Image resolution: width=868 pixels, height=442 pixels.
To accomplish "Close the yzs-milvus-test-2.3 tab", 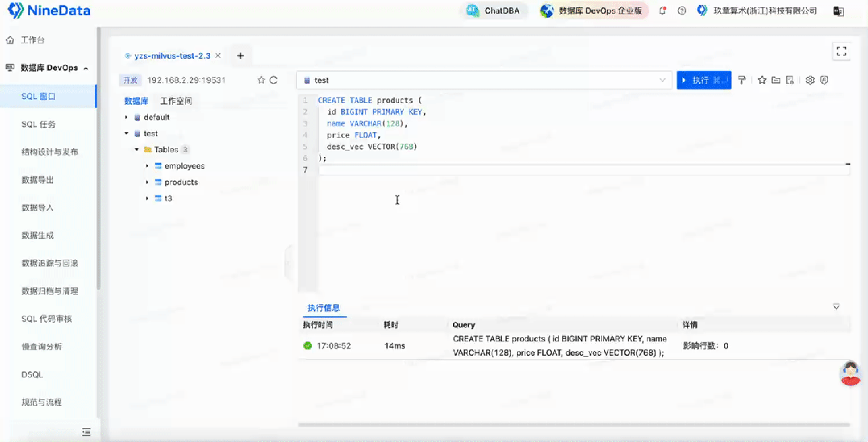I will [x=218, y=56].
